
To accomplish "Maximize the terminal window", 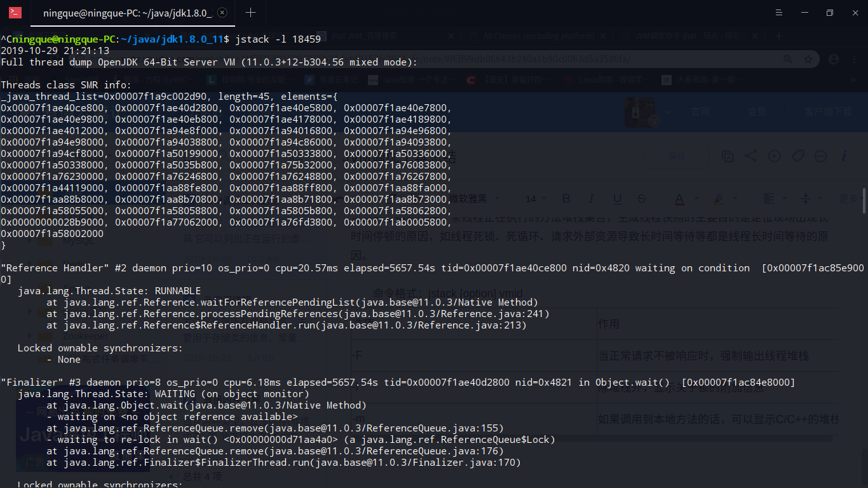I will coord(829,13).
